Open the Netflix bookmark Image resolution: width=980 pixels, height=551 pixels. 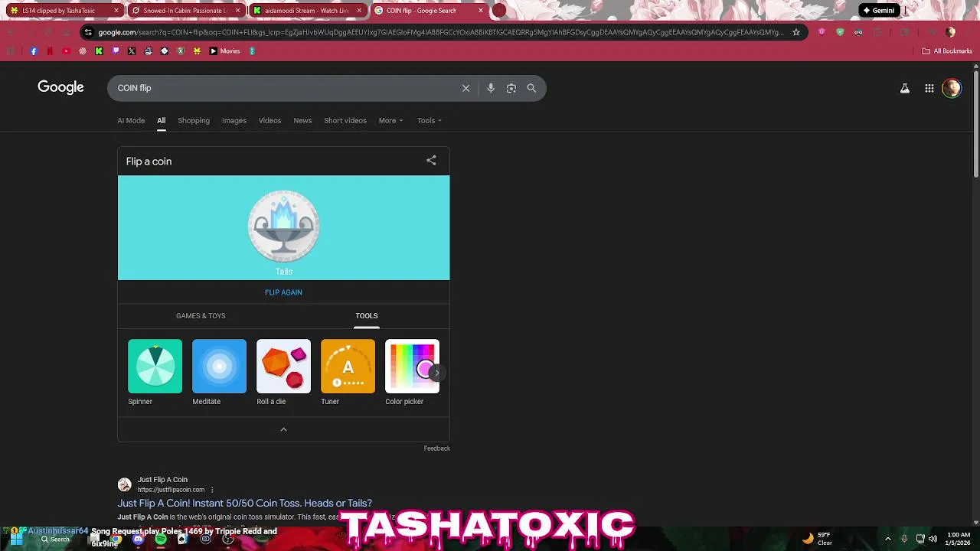click(50, 51)
